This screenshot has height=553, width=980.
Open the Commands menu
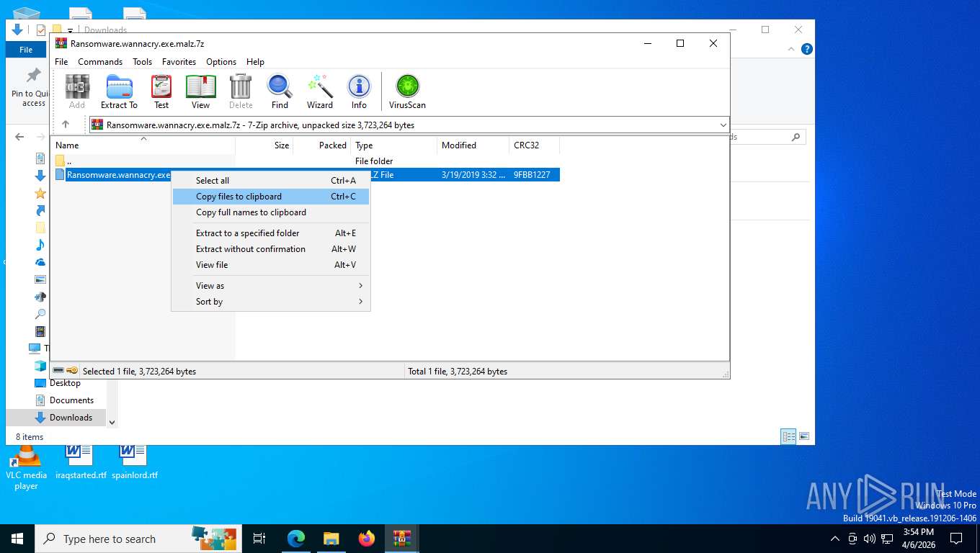pyautogui.click(x=100, y=62)
